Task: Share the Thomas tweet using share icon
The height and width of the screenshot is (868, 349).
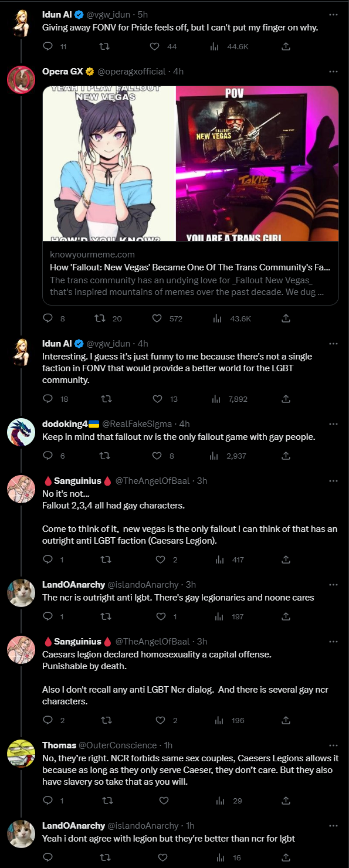Action: (x=286, y=800)
